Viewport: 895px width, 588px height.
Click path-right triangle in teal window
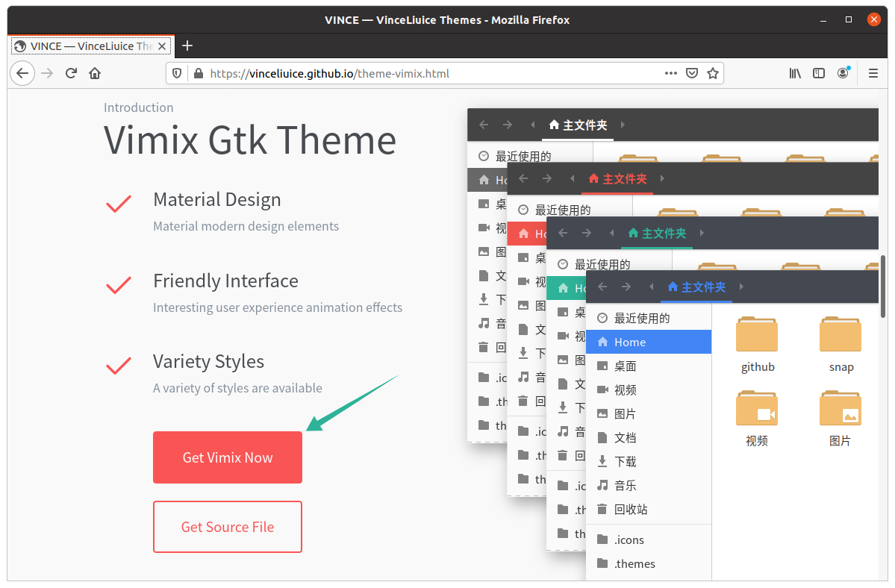pyautogui.click(x=702, y=233)
